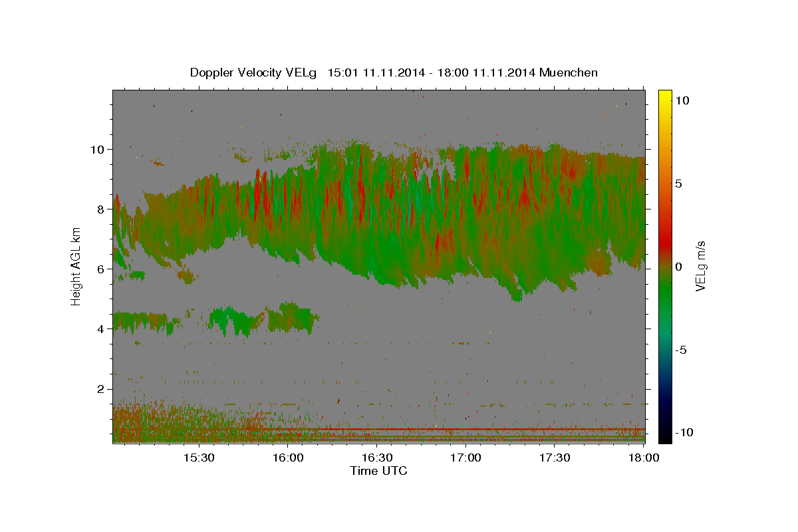Click the height tick label '2'
This screenshot has width=798, height=532.
(x=102, y=389)
